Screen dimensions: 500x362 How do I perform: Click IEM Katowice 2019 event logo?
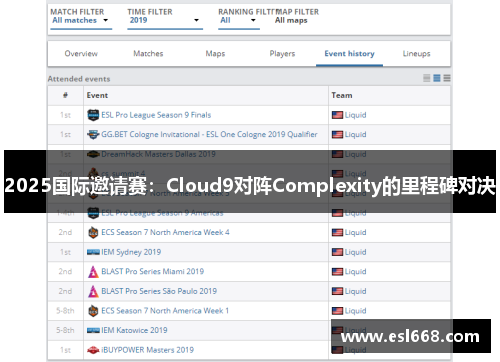(93, 330)
